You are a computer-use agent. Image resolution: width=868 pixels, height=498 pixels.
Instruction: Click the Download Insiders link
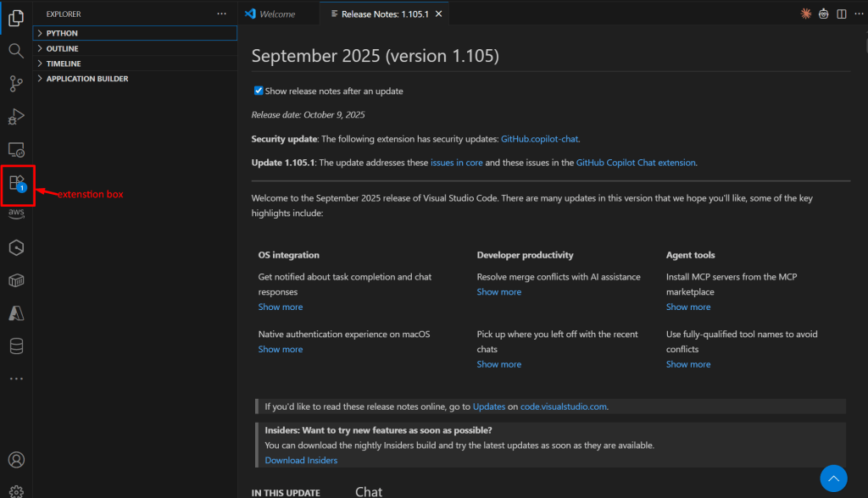tap(301, 460)
